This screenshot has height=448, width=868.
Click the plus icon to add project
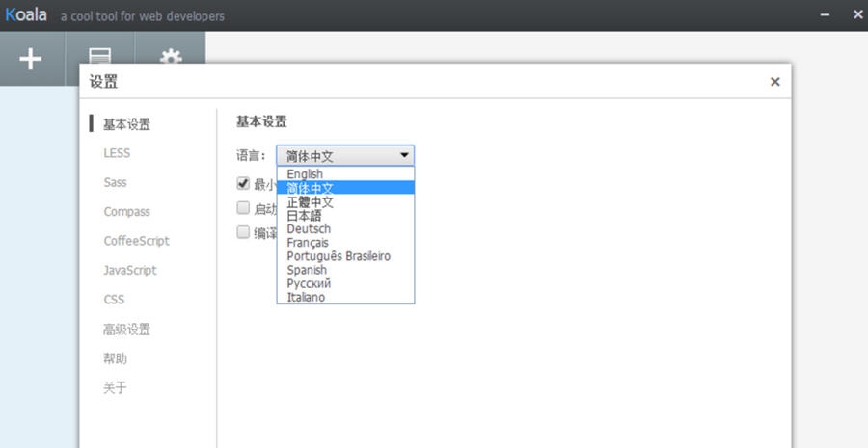[x=31, y=59]
